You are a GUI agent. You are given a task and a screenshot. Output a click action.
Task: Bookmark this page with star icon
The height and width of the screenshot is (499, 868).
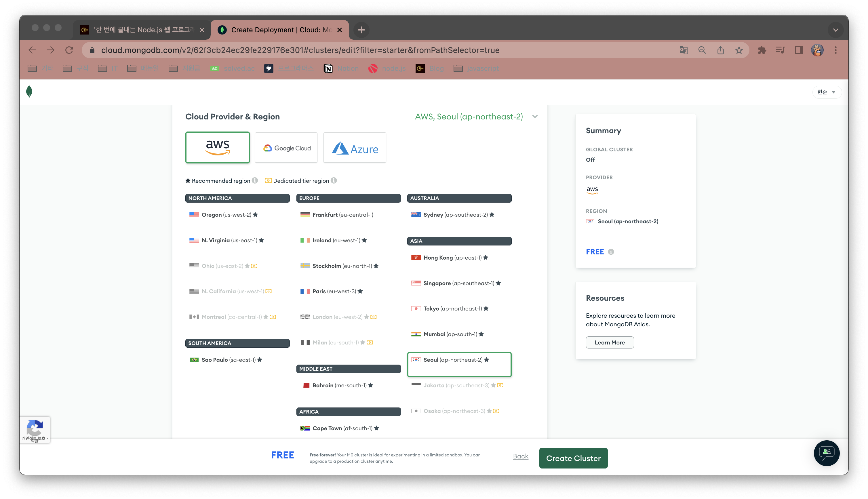point(739,50)
